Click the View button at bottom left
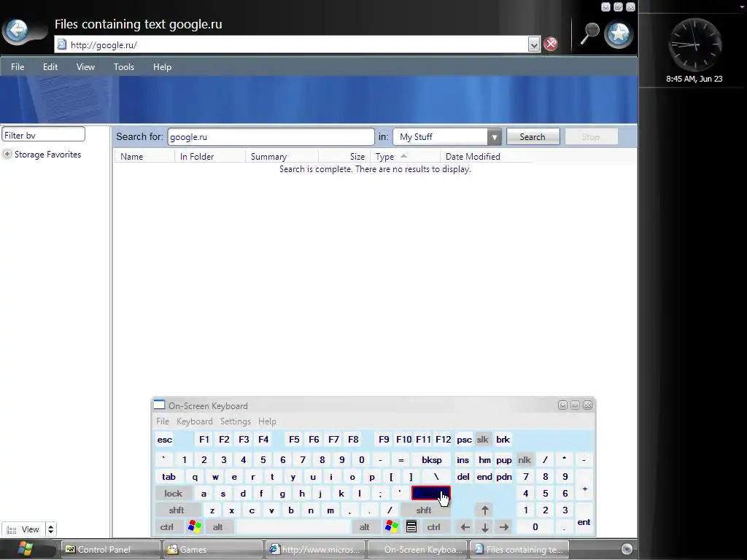The image size is (747, 560). point(24,529)
